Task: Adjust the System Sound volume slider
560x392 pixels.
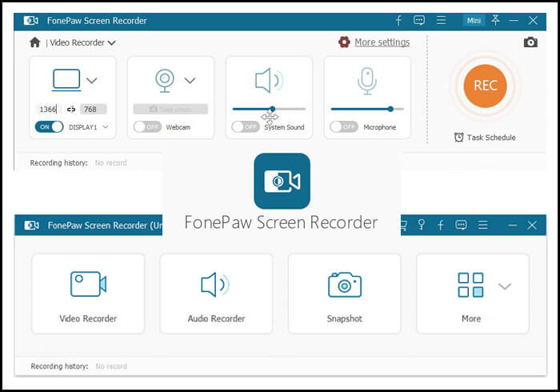Action: [x=270, y=109]
